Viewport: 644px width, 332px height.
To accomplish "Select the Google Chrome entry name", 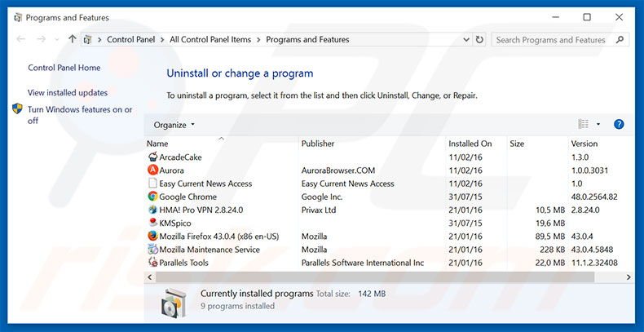I will [187, 197].
